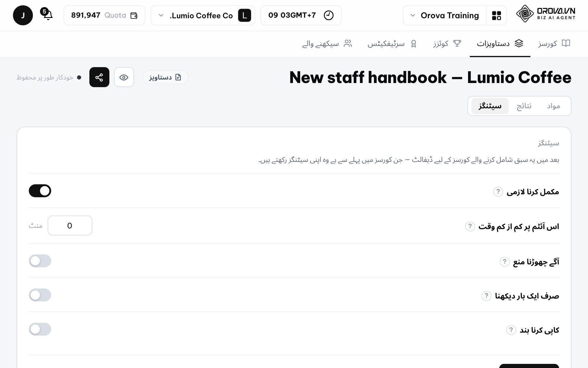Click help icon beside مکمل کرنا لازمی

498,192
